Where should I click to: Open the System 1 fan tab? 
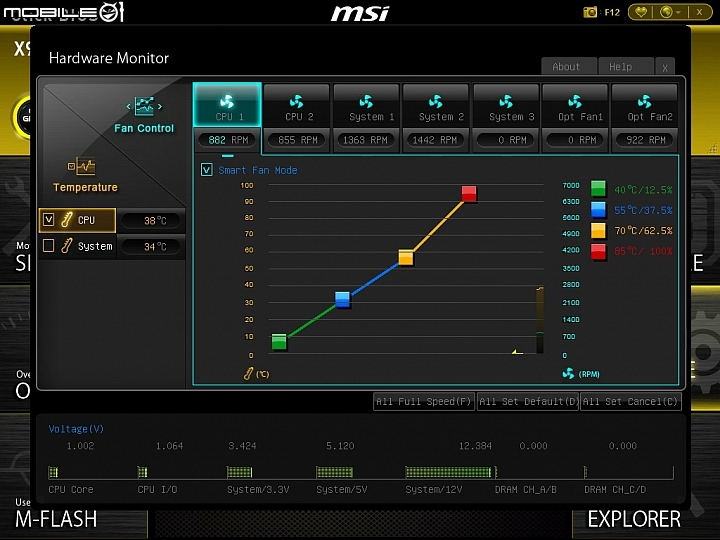[366, 105]
